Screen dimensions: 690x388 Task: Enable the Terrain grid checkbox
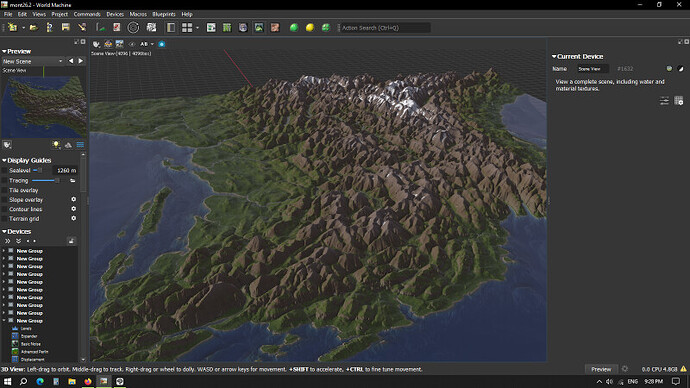(x=5, y=219)
